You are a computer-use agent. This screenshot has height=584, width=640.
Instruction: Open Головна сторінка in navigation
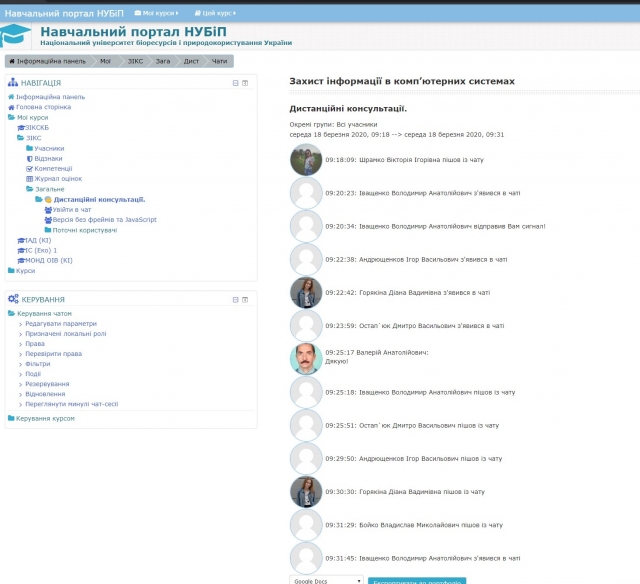tap(43, 107)
